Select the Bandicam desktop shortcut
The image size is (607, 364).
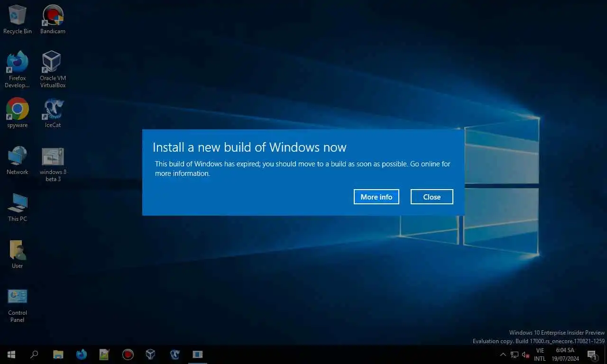pos(53,19)
